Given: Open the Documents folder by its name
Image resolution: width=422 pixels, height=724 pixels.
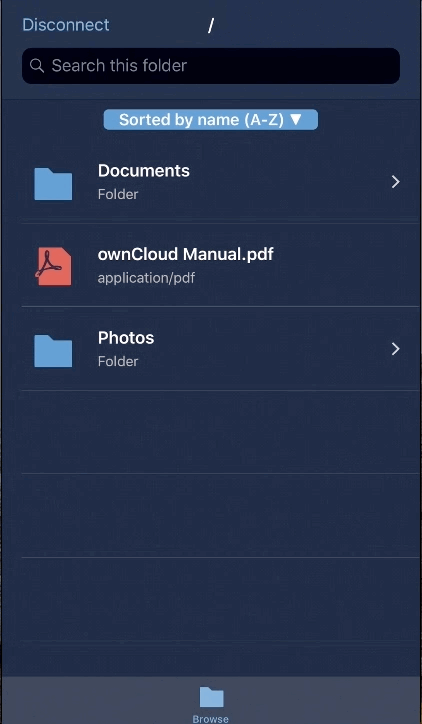Looking at the screenshot, I should click(x=144, y=171).
